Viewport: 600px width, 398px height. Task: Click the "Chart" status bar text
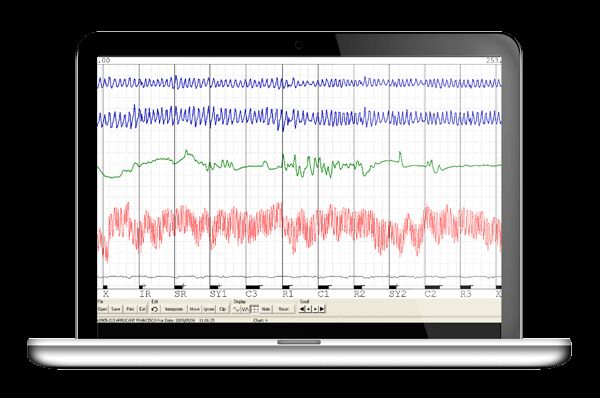[260, 320]
